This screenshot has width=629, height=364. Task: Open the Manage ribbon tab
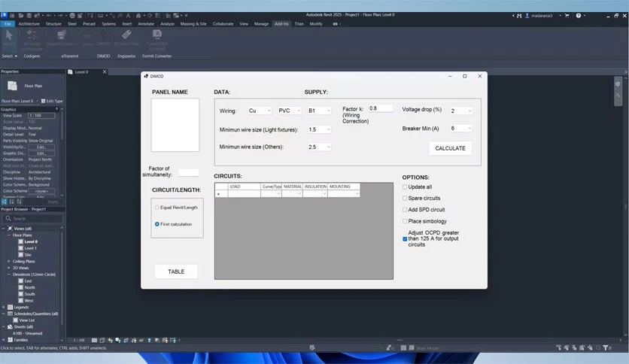[261, 24]
